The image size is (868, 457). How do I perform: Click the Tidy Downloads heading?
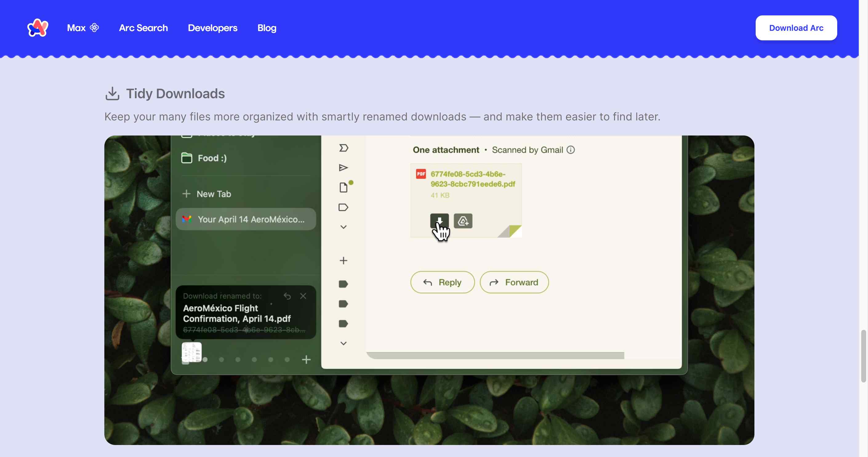click(175, 94)
